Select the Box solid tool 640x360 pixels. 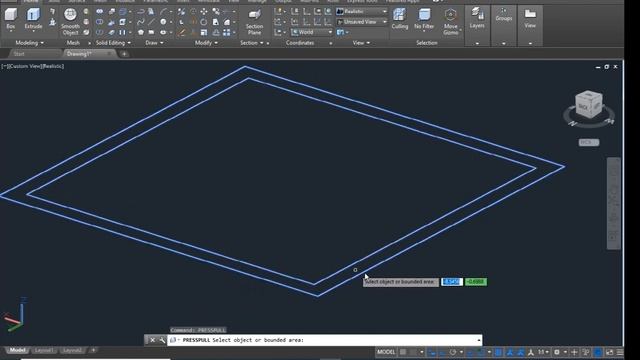coord(11,18)
